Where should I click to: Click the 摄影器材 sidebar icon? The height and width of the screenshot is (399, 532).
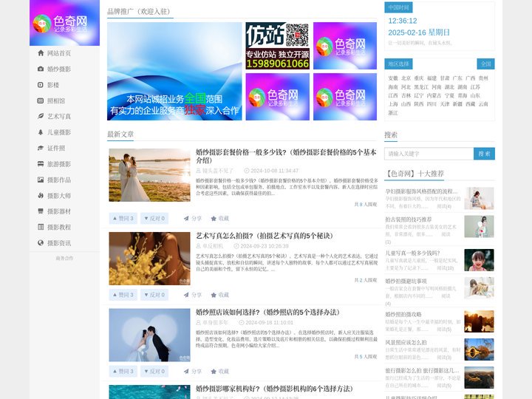pos(41,211)
